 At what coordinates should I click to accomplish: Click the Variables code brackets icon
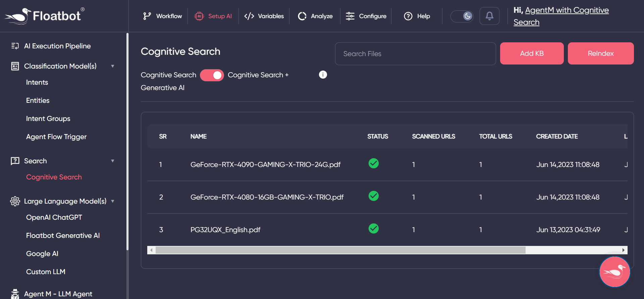coord(249,16)
